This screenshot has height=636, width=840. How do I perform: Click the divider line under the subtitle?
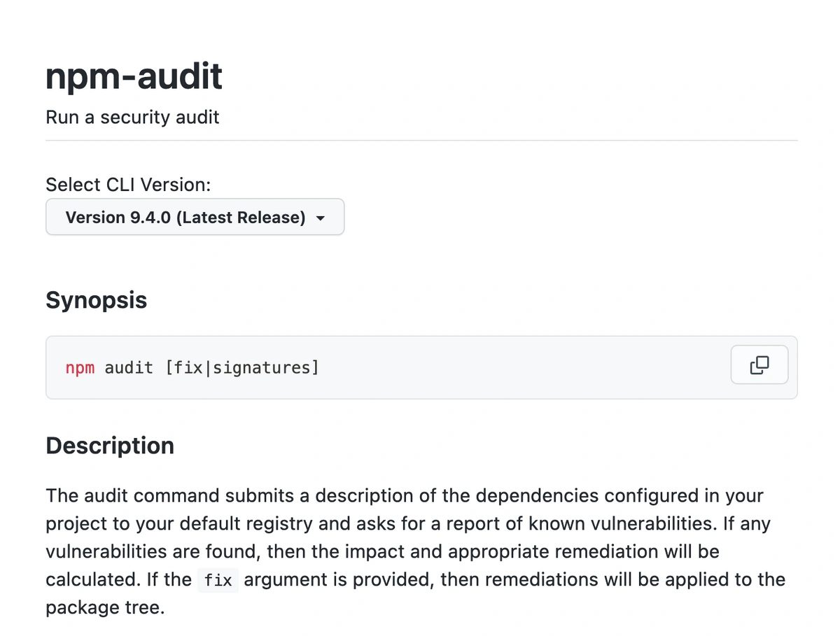click(421, 141)
